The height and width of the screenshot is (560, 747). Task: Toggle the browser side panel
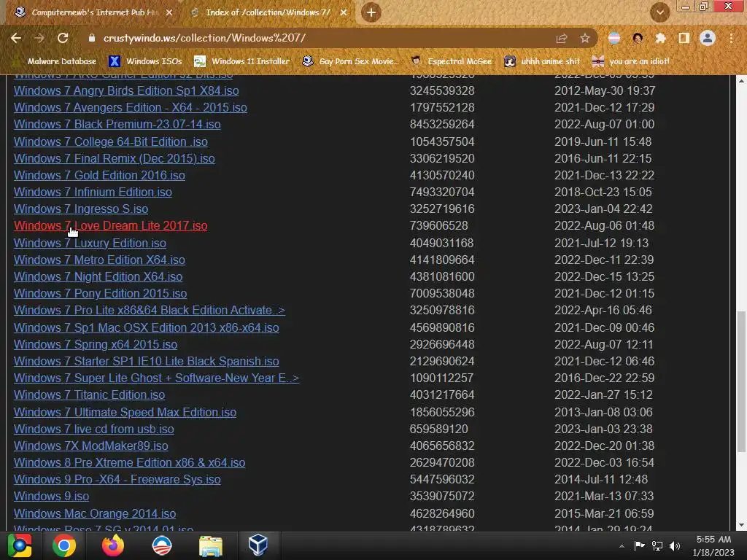(684, 38)
